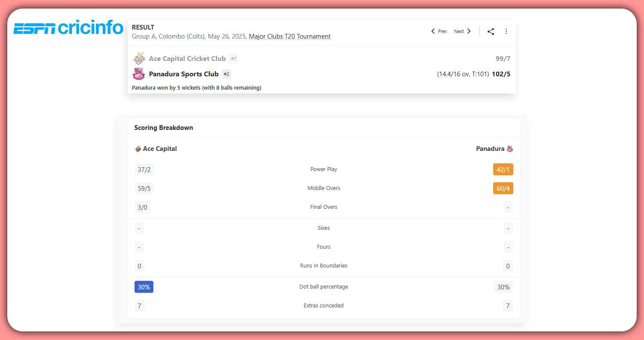644x340 pixels.
Task: Click the #2 ranking badge
Action: 226,74
